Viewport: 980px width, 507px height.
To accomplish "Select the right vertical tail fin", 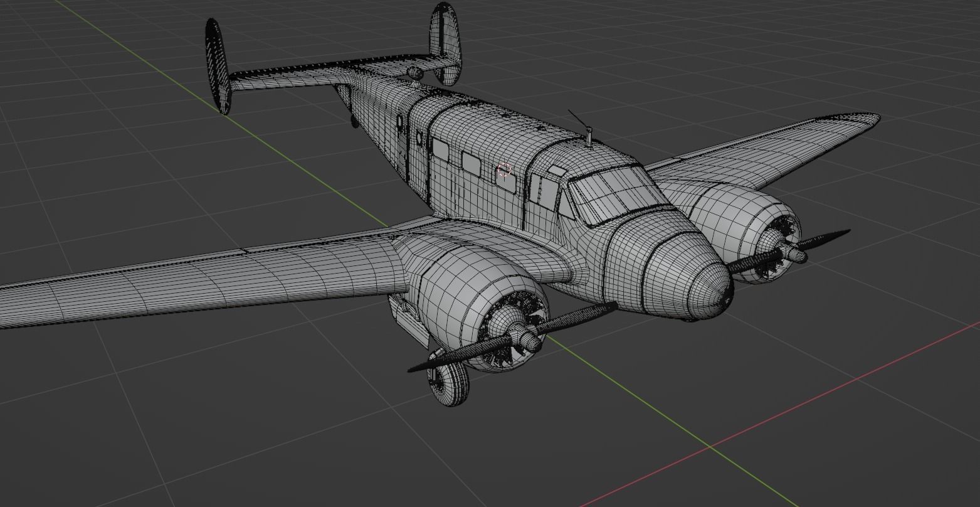I will tap(445, 43).
